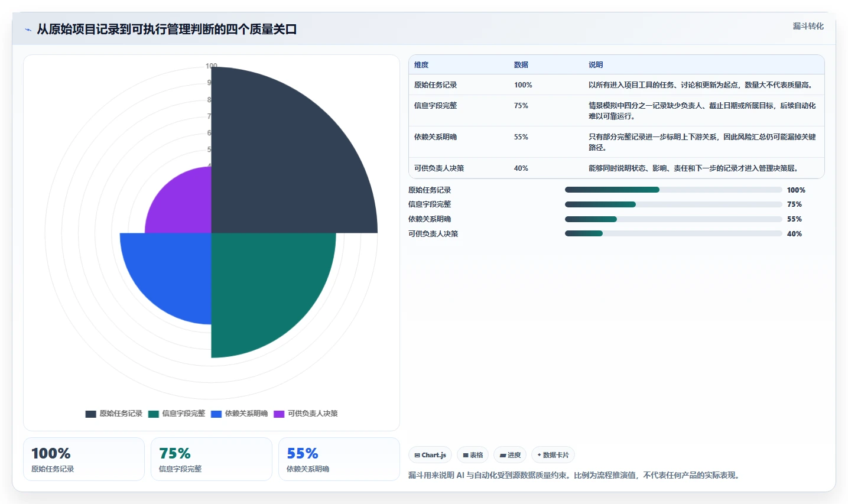Select the 100% 原始任务记录 stat card
848x504 pixels.
pos(84,459)
